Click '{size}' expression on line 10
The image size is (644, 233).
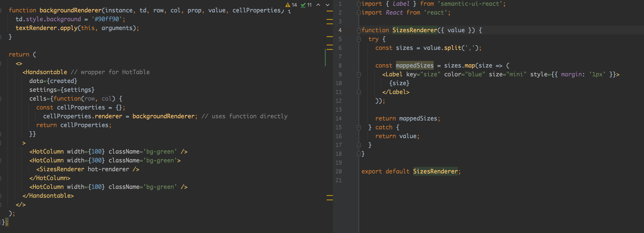399,83
